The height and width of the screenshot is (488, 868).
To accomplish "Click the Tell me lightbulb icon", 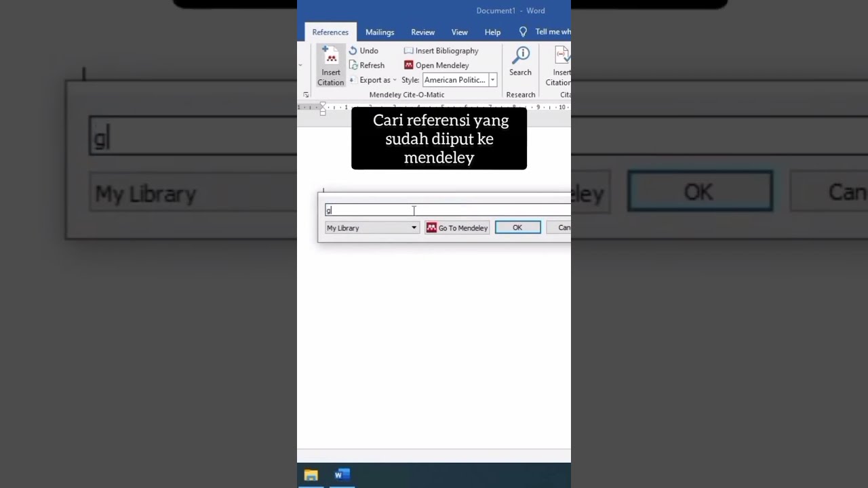I will [x=523, y=32].
